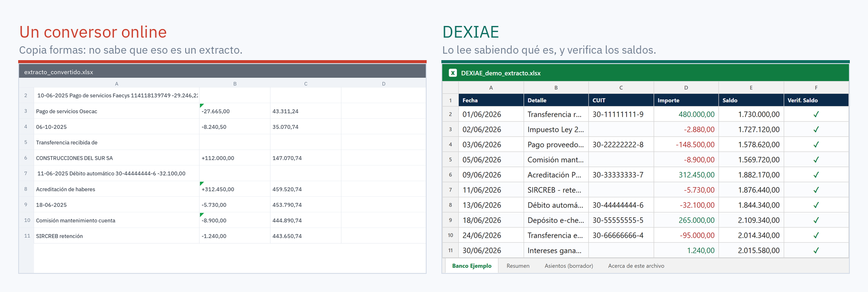The width and height of the screenshot is (868, 292).
Task: Click the -27.665,00 cell
Action: (235, 111)
